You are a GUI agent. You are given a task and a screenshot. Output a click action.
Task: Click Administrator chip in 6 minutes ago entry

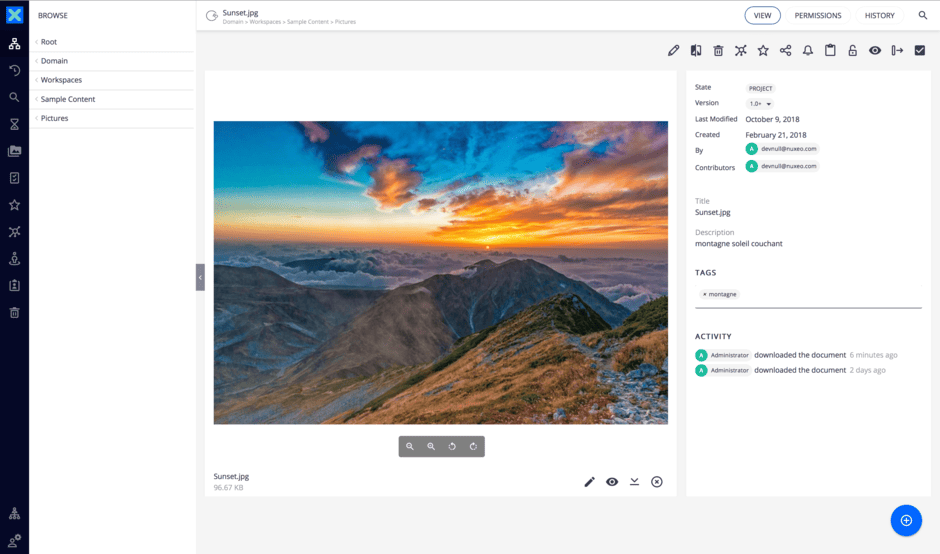click(x=723, y=355)
